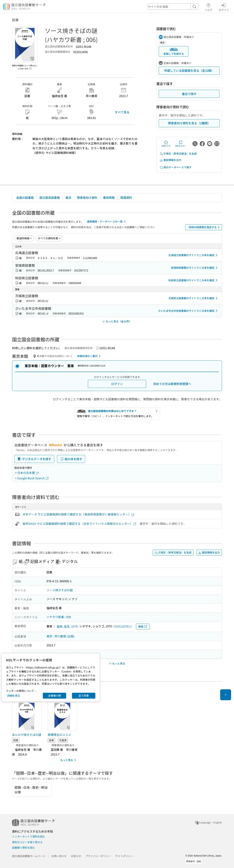Click 来館して利用する button
234x868 pixels.
pyautogui.click(x=173, y=51)
